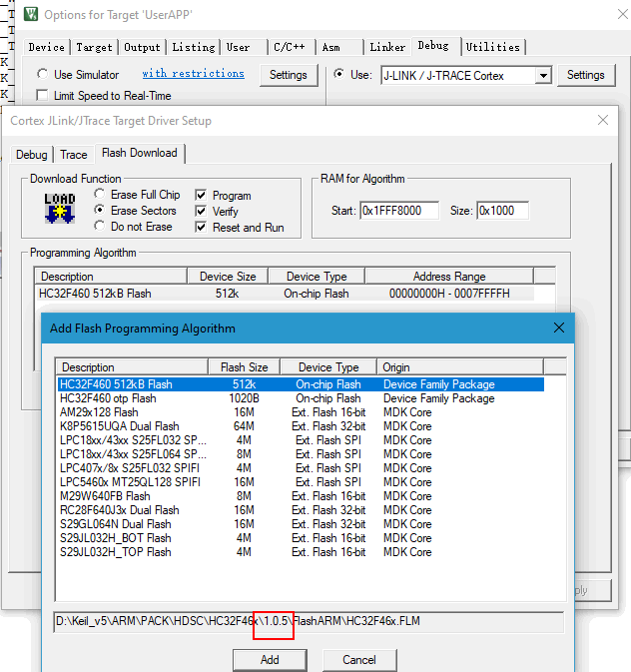This screenshot has width=631, height=672.
Task: Select the LPC5460x MT25QL128 SPIFI row
Action: coord(301,482)
